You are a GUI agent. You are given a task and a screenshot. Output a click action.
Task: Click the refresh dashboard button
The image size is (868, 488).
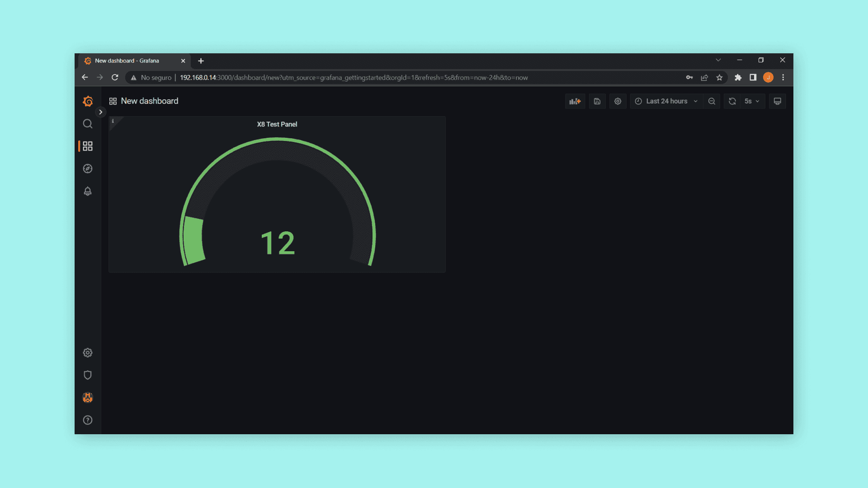[732, 101]
